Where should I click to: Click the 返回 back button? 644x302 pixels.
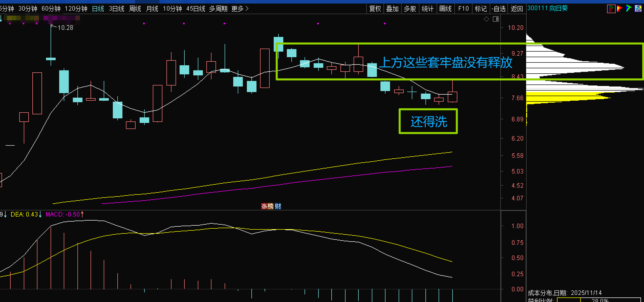[x=517, y=9]
